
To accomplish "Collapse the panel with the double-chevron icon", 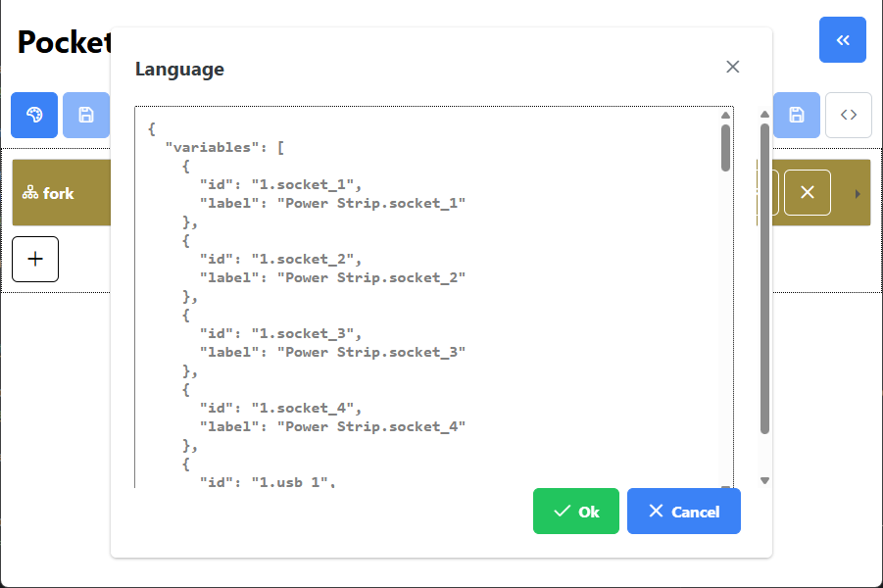I will 842,39.
